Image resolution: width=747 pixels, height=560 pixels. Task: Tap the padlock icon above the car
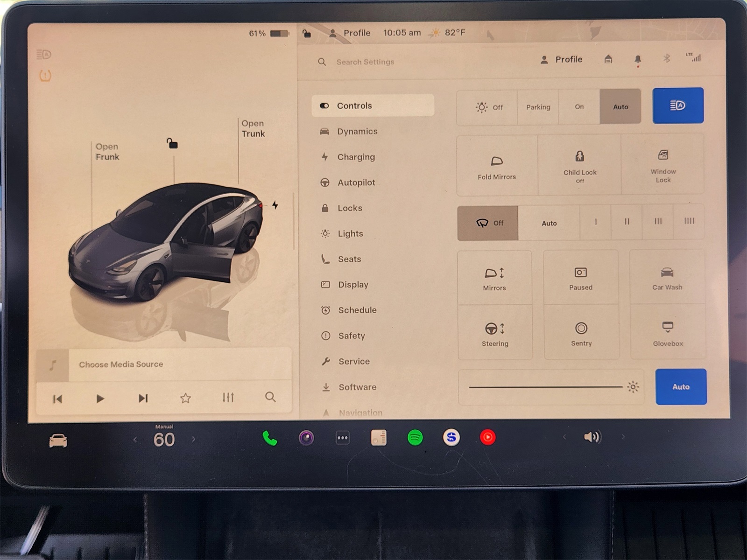click(x=172, y=143)
